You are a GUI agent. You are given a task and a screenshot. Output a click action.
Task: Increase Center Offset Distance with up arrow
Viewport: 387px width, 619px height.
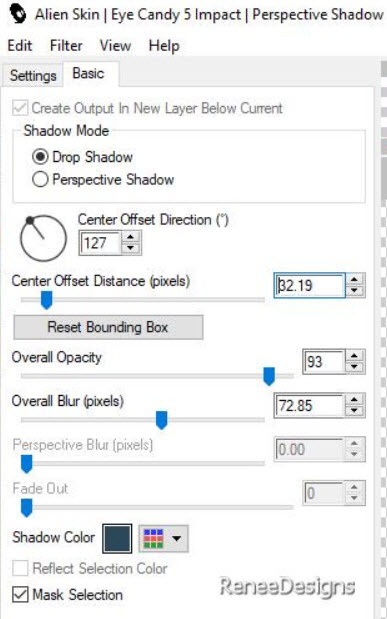[x=355, y=279]
